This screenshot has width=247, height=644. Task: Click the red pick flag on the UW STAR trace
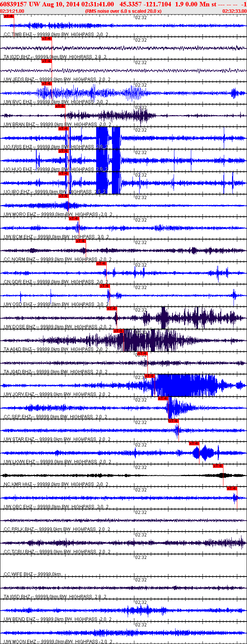click(174, 421)
